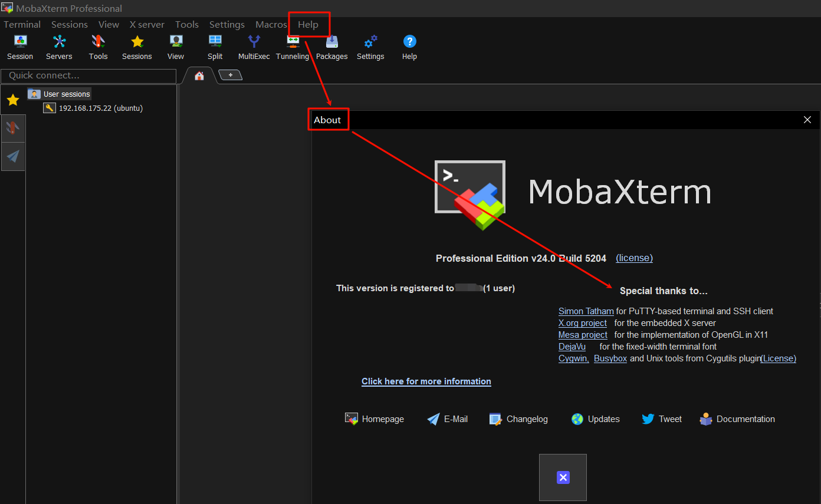Go to the home tab icon

point(199,75)
